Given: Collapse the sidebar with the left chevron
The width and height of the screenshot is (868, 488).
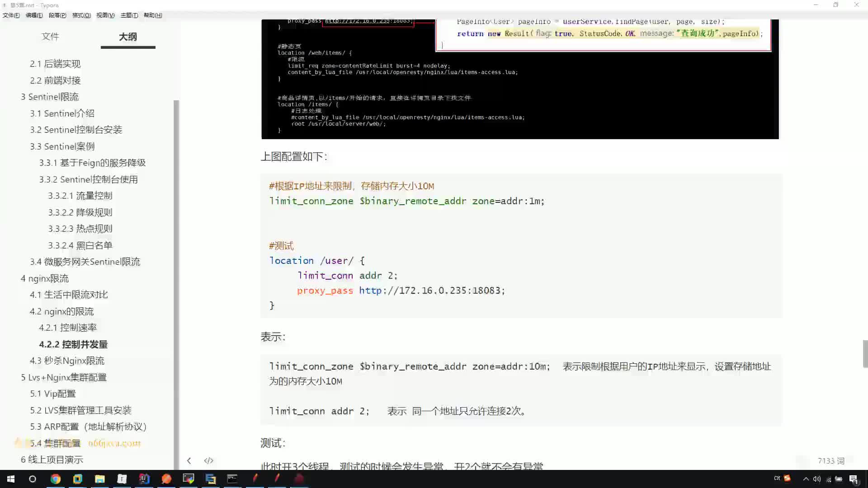Looking at the screenshot, I should click(189, 460).
